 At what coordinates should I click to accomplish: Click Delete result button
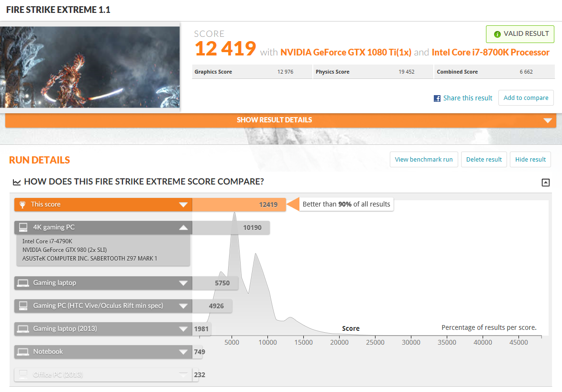tap(484, 160)
